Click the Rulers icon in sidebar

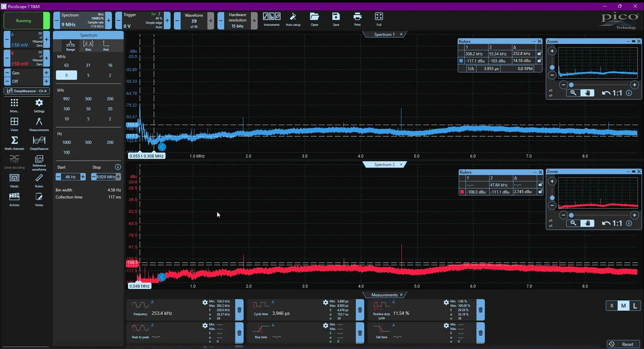click(x=39, y=180)
